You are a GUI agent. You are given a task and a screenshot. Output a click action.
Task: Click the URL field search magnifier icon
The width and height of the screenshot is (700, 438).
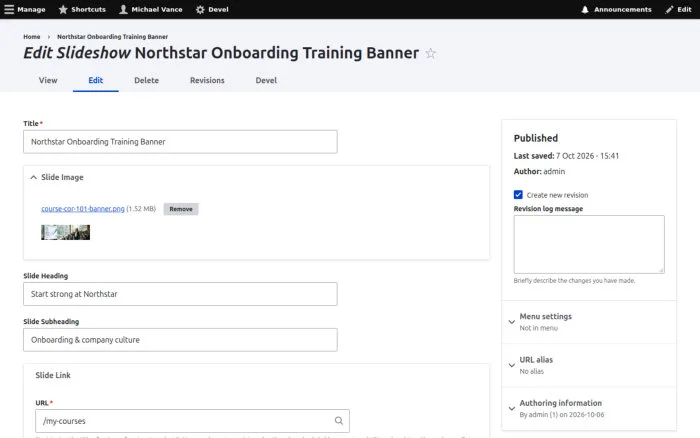339,421
